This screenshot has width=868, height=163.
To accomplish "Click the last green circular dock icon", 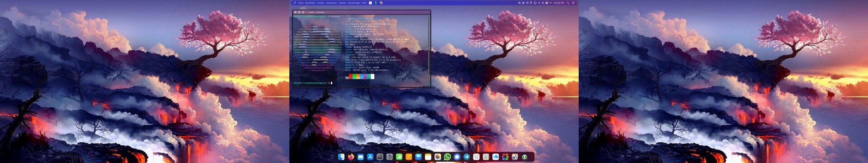I will (x=524, y=157).
